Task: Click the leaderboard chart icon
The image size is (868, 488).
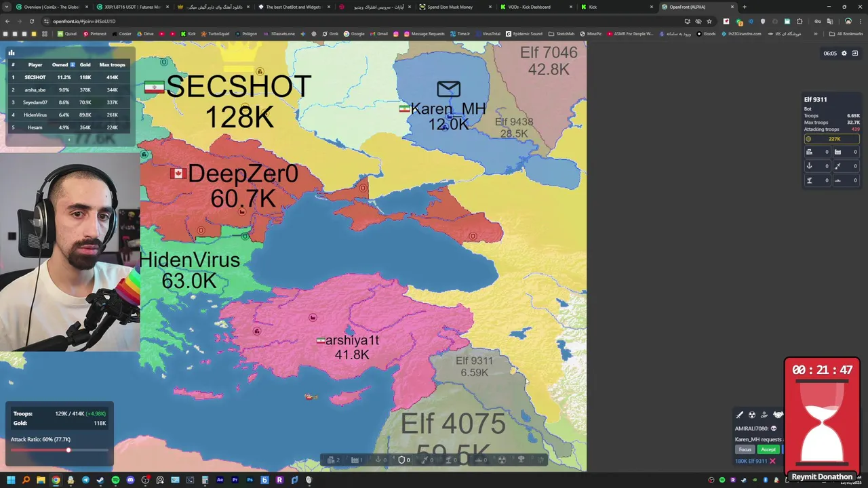Action: tap(12, 52)
